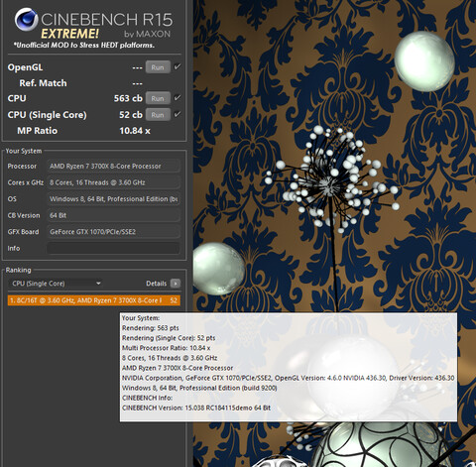Click the 'Ref. Match' label

(43, 83)
